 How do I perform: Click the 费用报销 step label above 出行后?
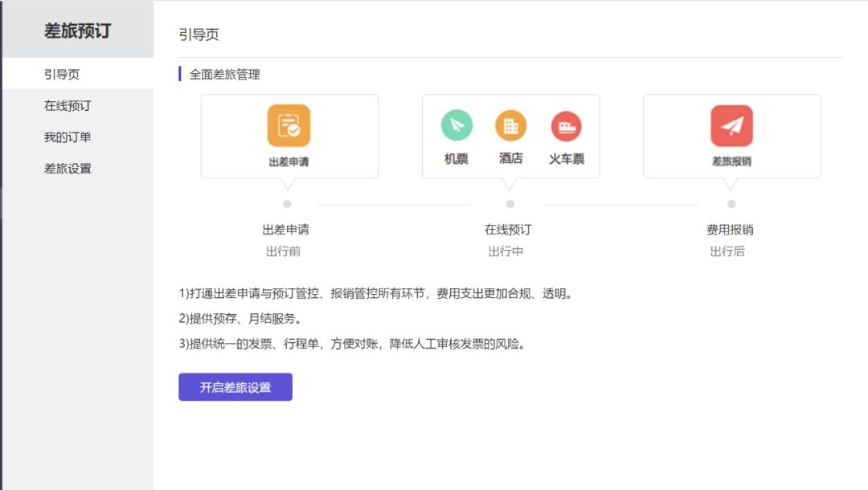[730, 230]
